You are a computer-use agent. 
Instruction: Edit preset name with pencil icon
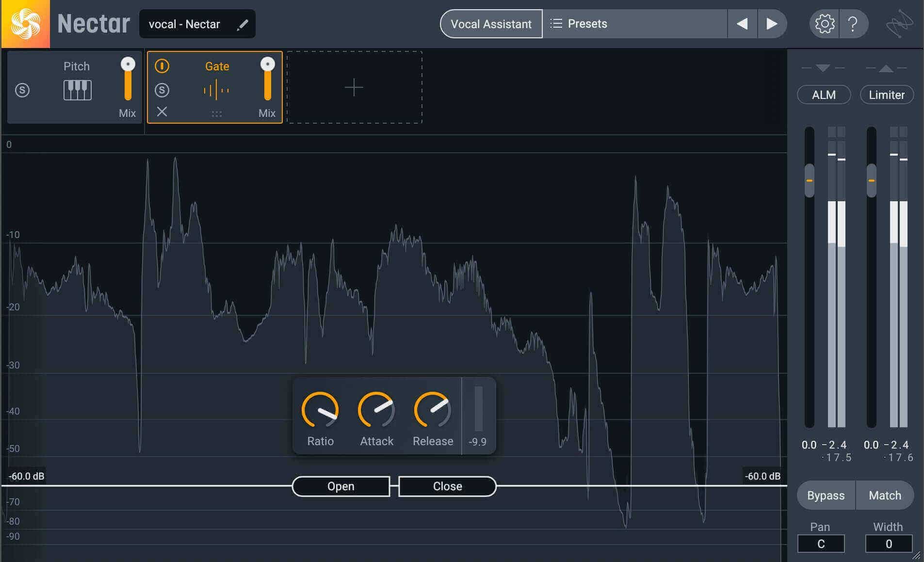tap(243, 24)
